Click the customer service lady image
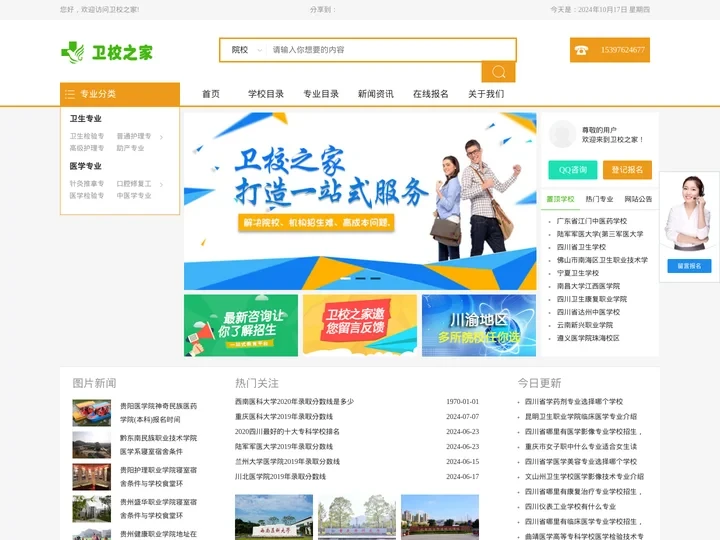 (x=688, y=214)
